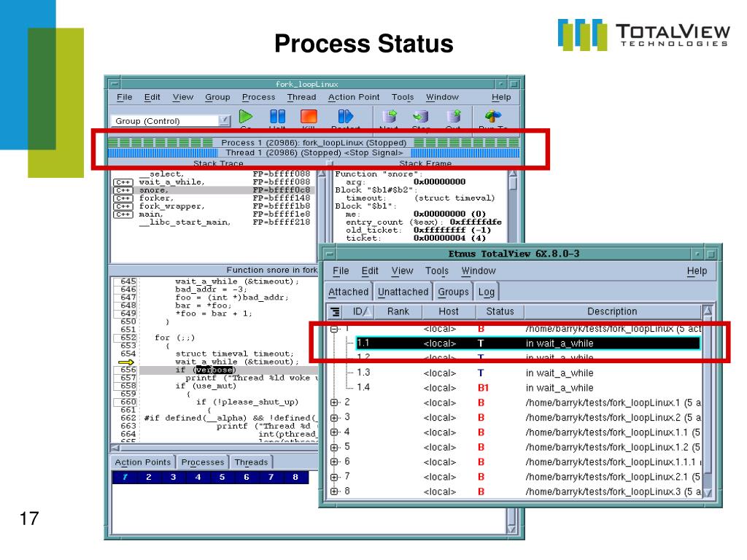This screenshot has width=747, height=560.
Task: Click the green Go toolbar icon
Action: (246, 116)
